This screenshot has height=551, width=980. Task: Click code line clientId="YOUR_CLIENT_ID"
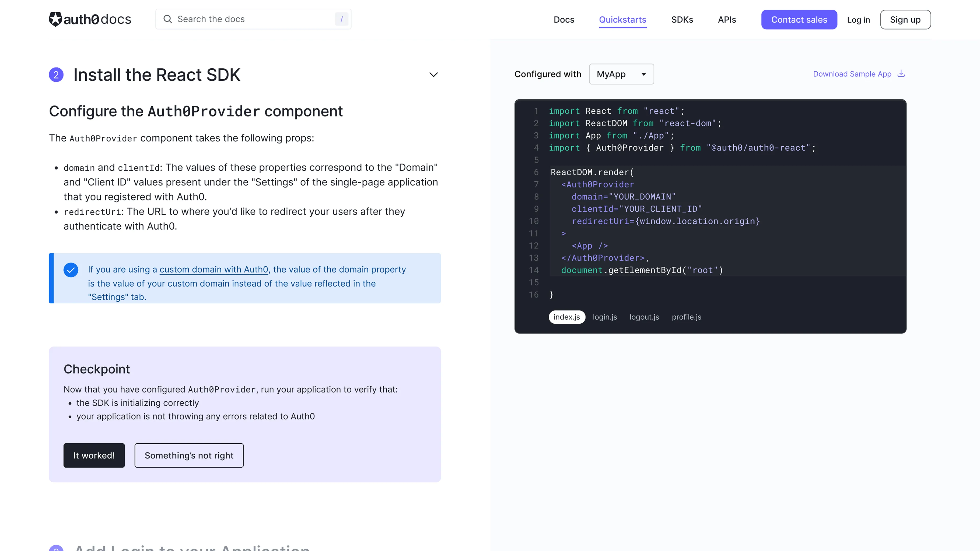point(636,209)
